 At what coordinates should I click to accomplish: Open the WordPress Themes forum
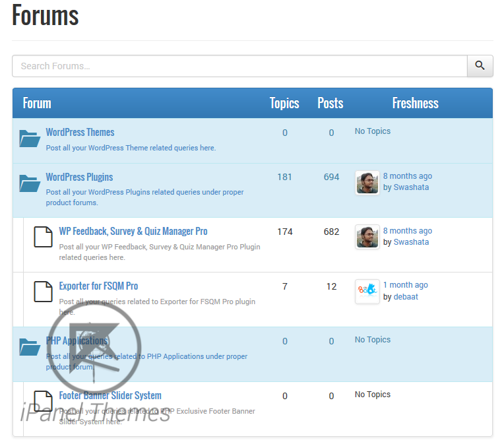80,132
